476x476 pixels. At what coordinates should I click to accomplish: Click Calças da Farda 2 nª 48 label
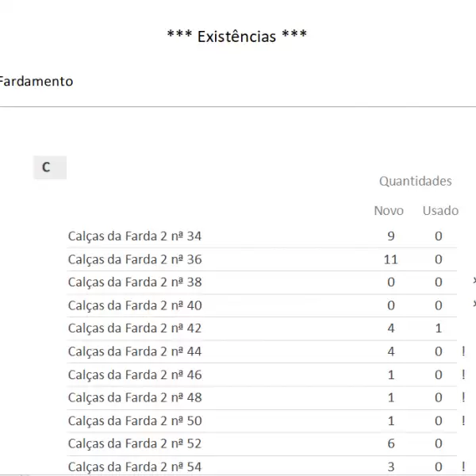coord(135,397)
